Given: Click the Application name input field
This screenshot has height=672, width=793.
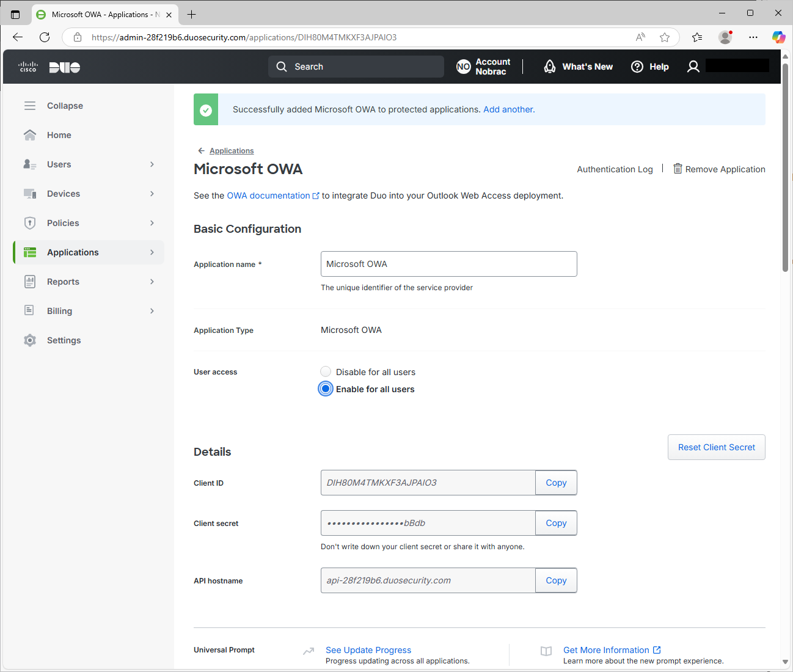Looking at the screenshot, I should click(449, 264).
